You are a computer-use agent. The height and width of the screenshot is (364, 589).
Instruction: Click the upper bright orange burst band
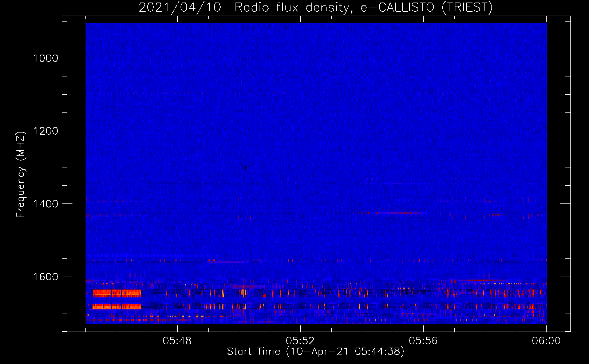click(117, 293)
